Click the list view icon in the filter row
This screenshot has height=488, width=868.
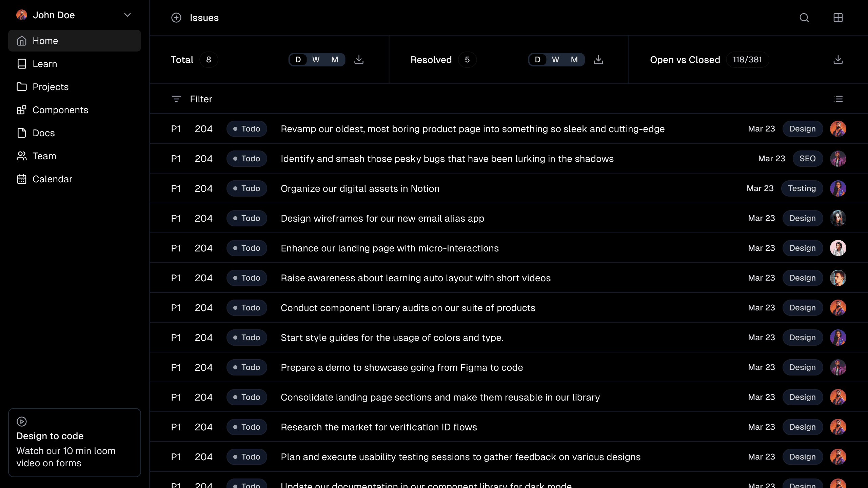tap(838, 99)
